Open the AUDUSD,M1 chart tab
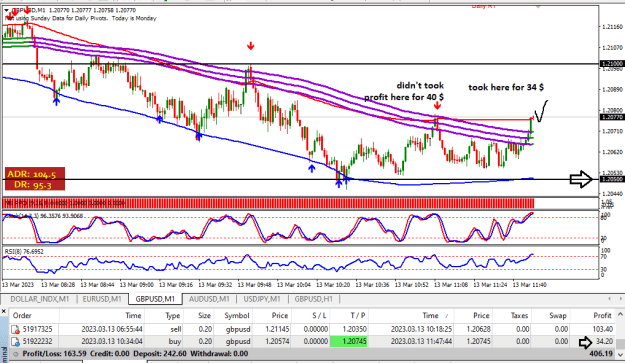Screen dimensions: 625x363 coord(209,299)
